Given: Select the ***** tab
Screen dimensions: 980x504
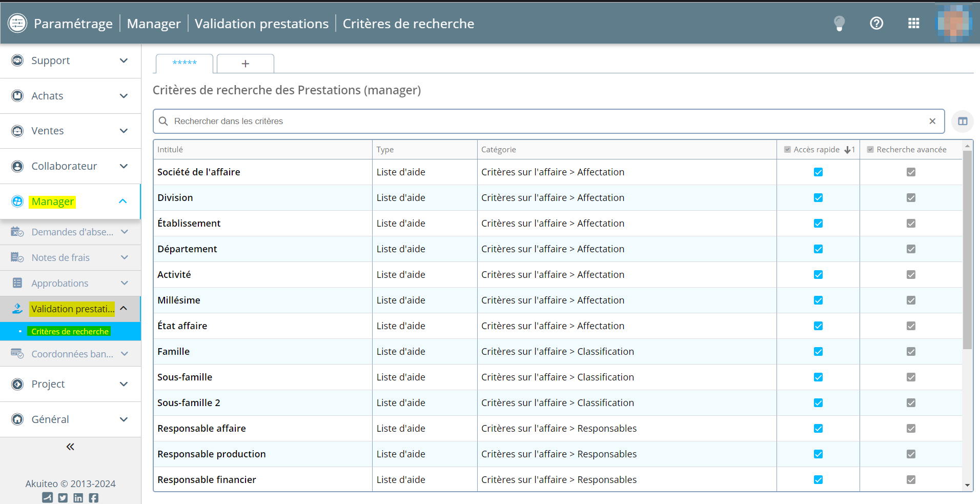Looking at the screenshot, I should 185,63.
